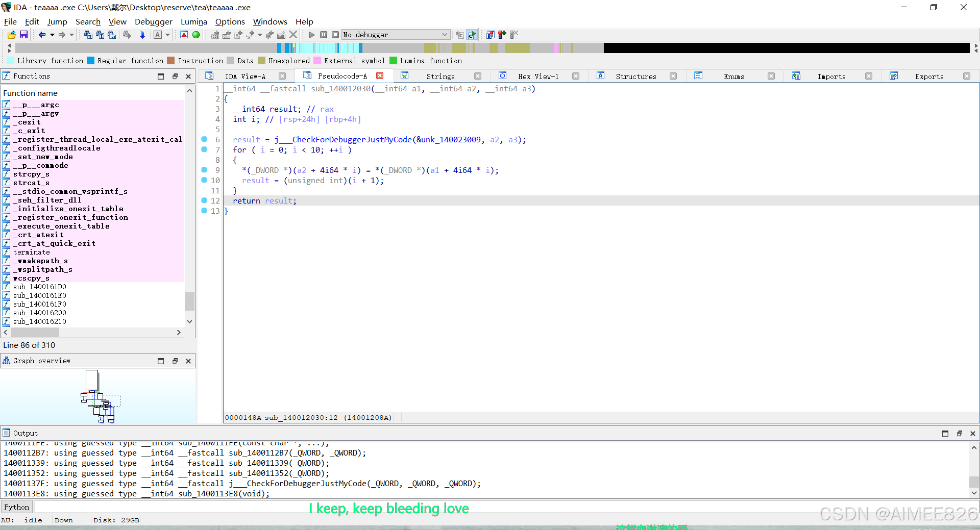
Task: Open a new file with the folder icon
Action: pos(11,35)
